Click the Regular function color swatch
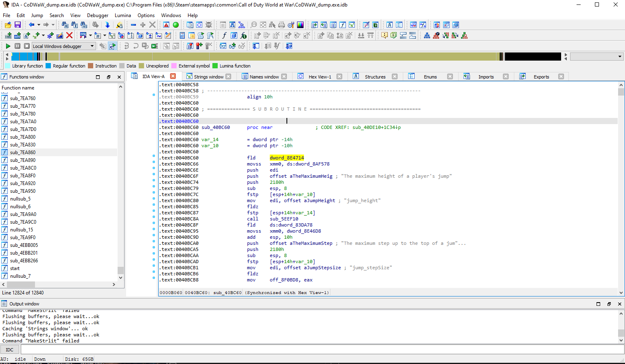The width and height of the screenshot is (625, 364). 48,66
